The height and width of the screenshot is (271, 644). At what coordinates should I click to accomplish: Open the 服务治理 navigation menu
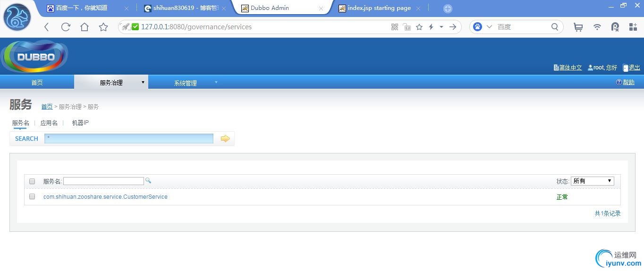point(111,83)
